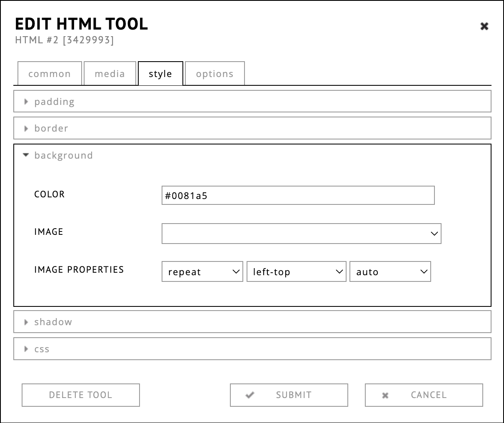Open the auto size dropdown
The height and width of the screenshot is (423, 504).
390,272
